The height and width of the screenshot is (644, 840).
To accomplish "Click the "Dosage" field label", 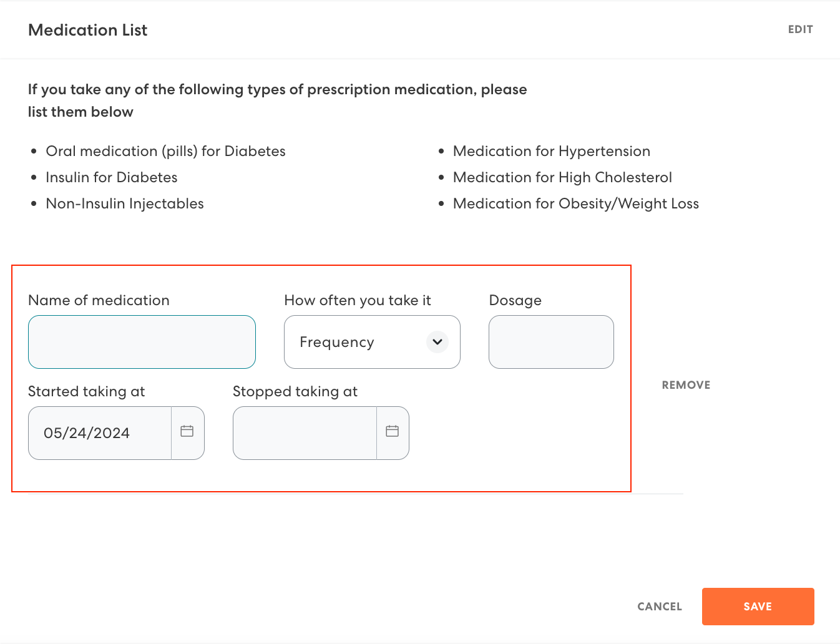I will [x=515, y=300].
